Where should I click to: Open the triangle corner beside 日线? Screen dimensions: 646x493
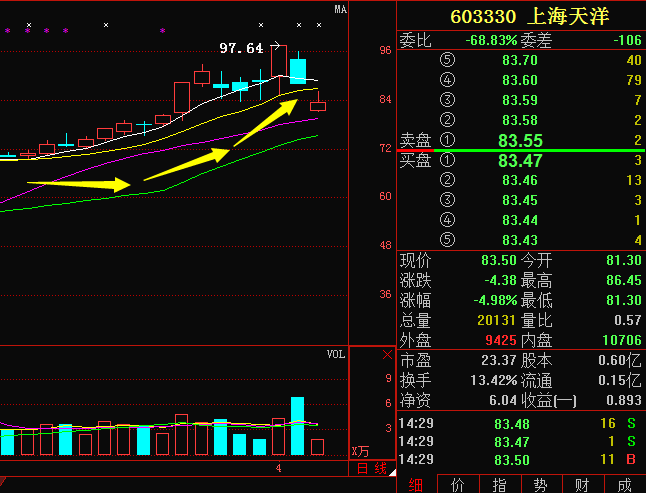coord(392,472)
